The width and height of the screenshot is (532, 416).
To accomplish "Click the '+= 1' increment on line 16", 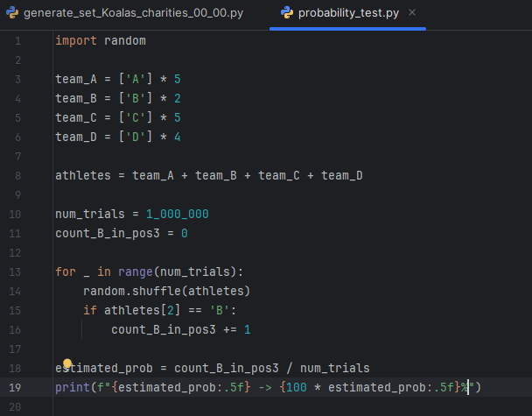I will [236, 330].
